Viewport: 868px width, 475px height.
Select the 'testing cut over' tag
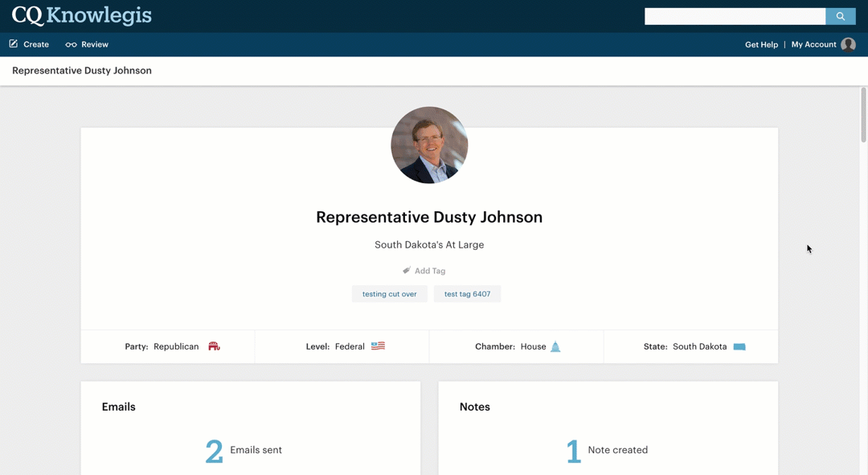coord(389,294)
